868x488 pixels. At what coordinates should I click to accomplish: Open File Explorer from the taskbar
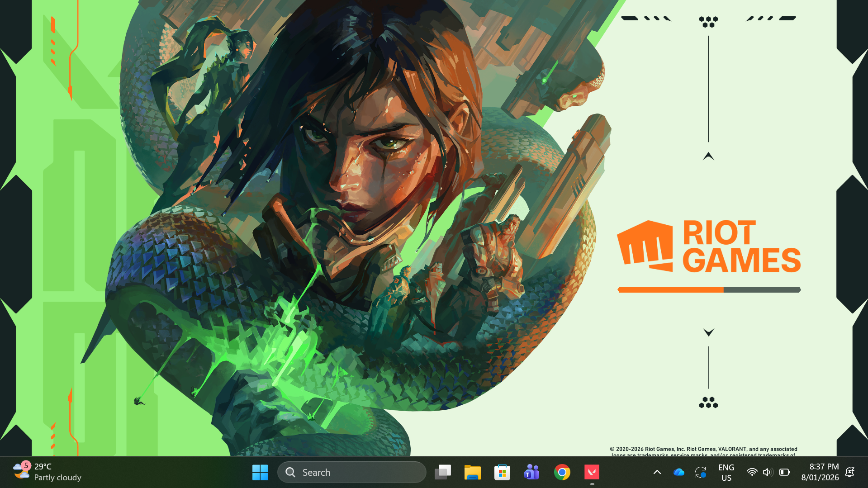(x=473, y=472)
